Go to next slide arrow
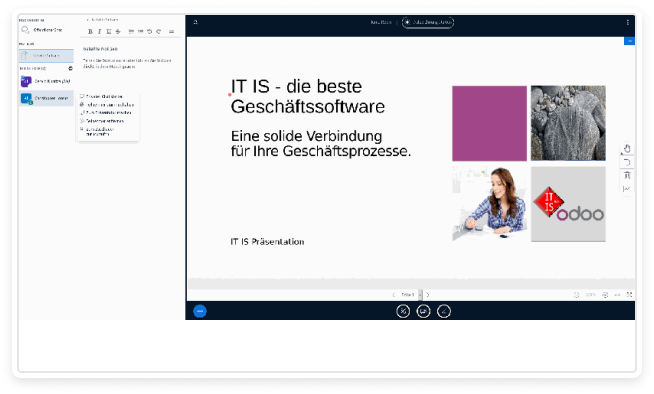Screen dimensions: 654x394 428,294
